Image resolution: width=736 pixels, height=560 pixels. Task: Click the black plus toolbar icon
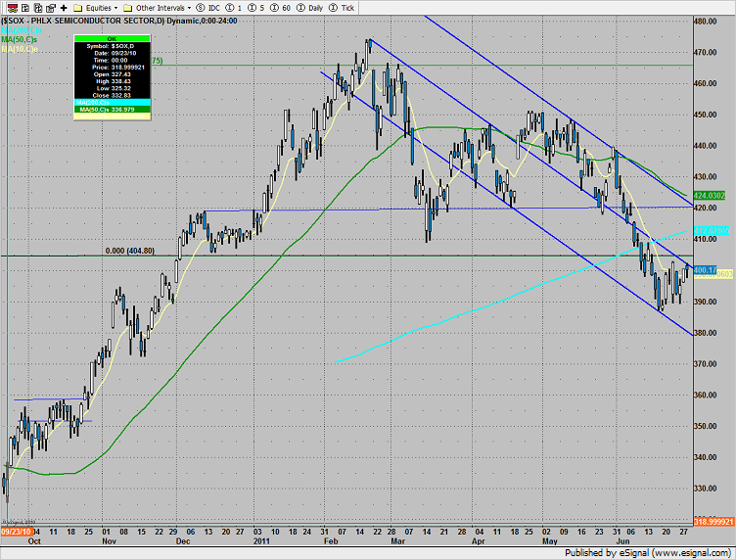(64, 8)
